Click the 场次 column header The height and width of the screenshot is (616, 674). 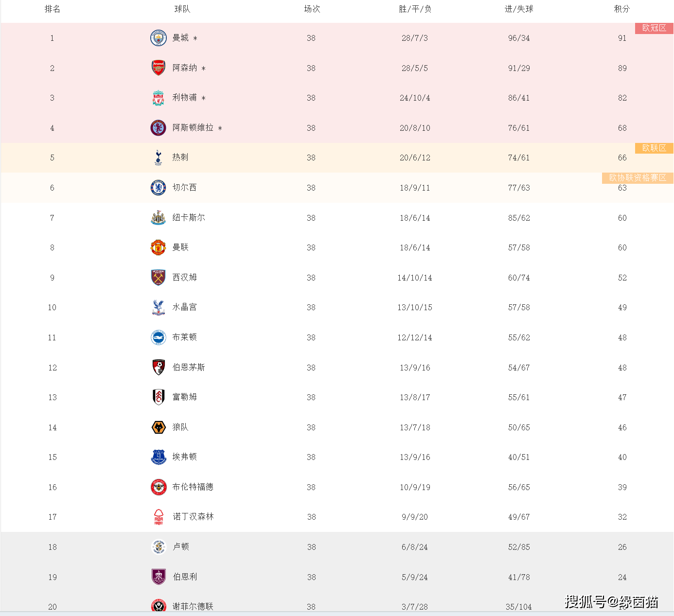(312, 9)
